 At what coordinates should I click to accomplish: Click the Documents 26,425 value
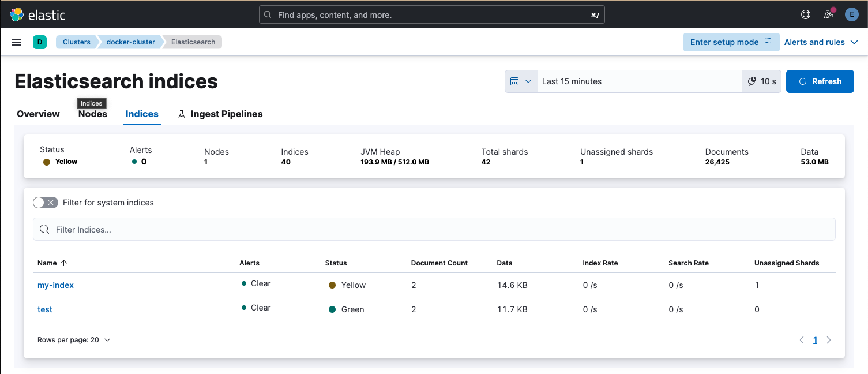pyautogui.click(x=717, y=162)
